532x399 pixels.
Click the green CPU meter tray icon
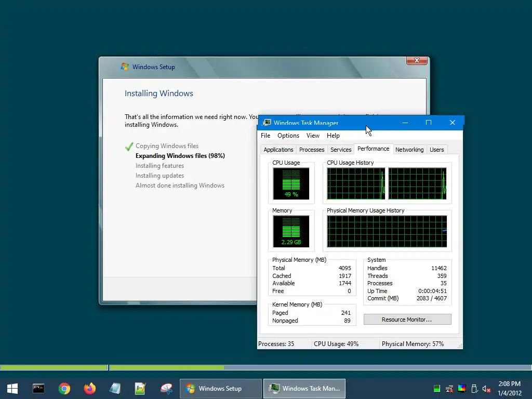click(437, 389)
